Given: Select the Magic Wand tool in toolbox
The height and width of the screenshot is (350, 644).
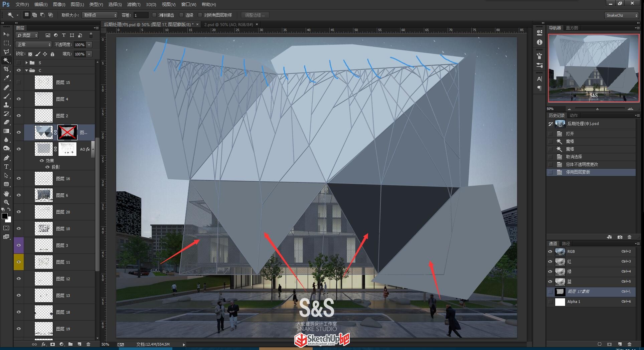Looking at the screenshot, I should tap(6, 60).
